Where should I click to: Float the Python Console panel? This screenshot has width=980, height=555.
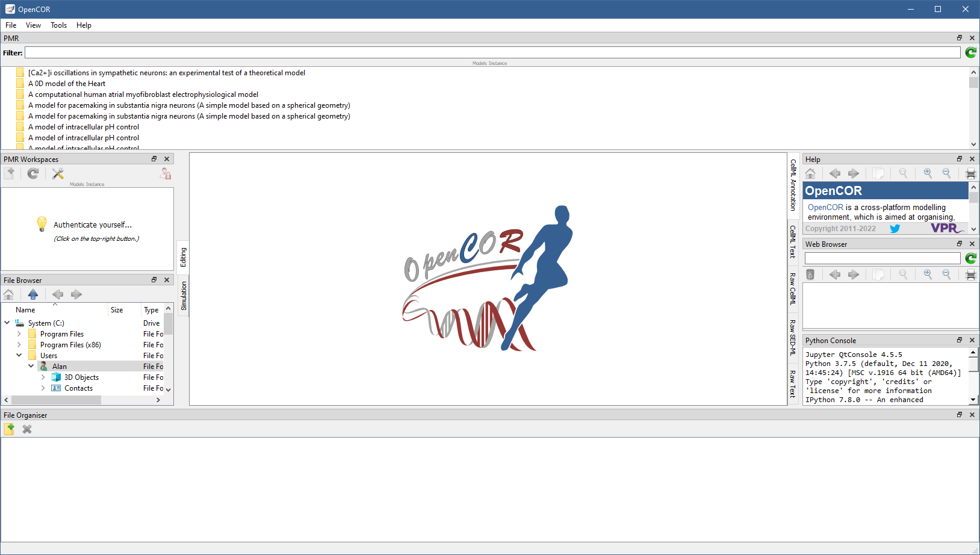[960, 341]
